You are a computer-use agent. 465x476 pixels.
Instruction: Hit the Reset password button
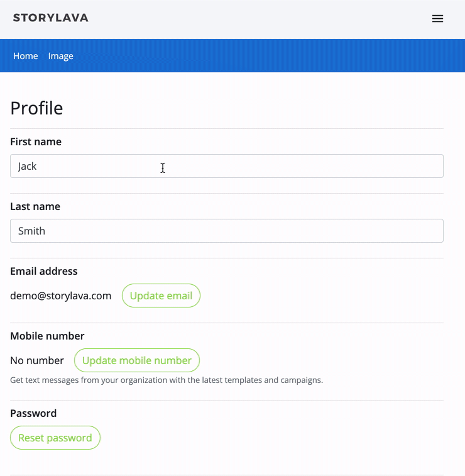pos(55,438)
